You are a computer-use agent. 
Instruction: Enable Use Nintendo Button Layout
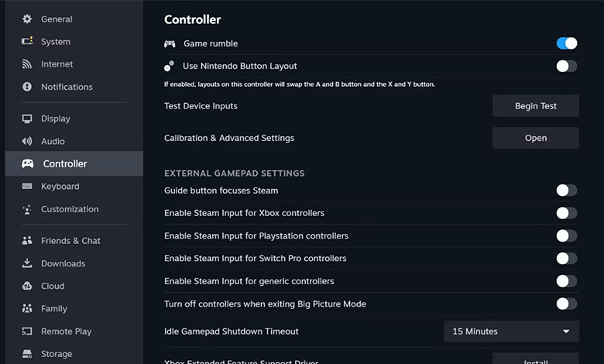pos(567,67)
